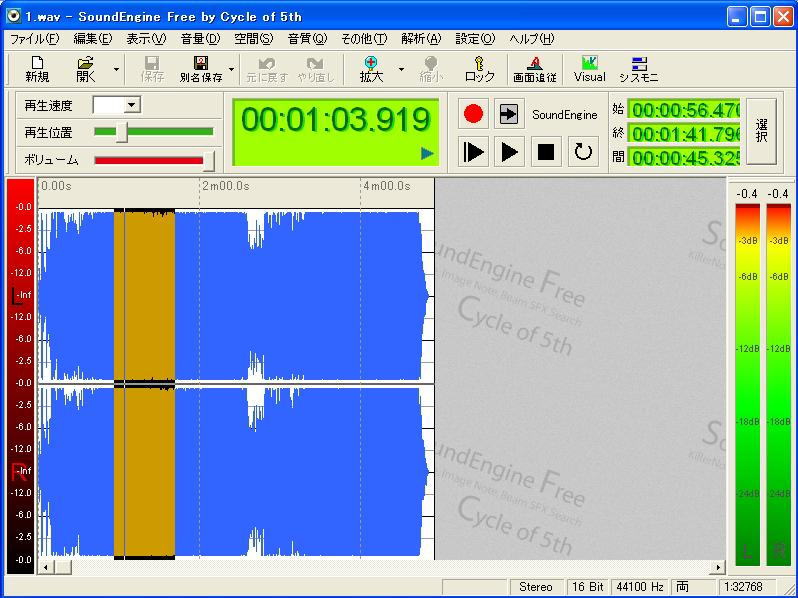Toggle the ロック key icon
Image resolution: width=798 pixels, height=598 pixels.
coord(479,69)
